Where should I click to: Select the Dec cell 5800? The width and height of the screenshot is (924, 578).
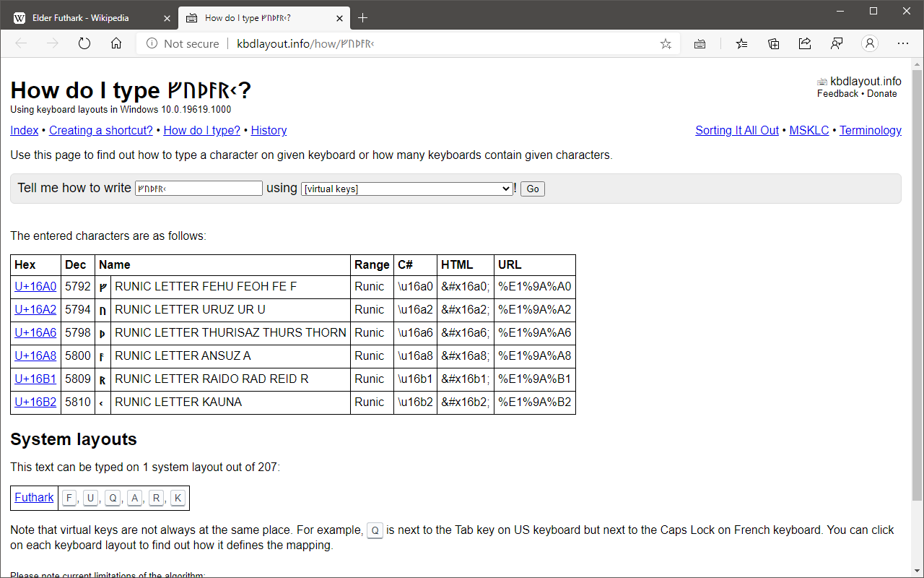coord(78,355)
